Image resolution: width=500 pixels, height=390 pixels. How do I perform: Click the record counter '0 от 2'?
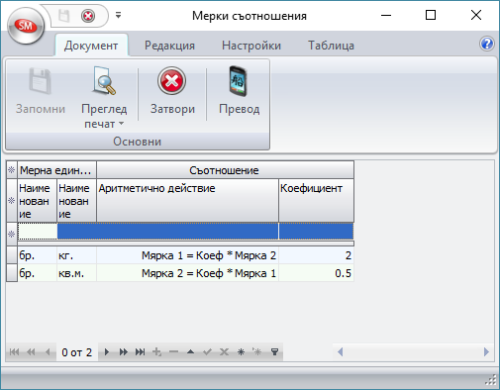[x=77, y=352]
